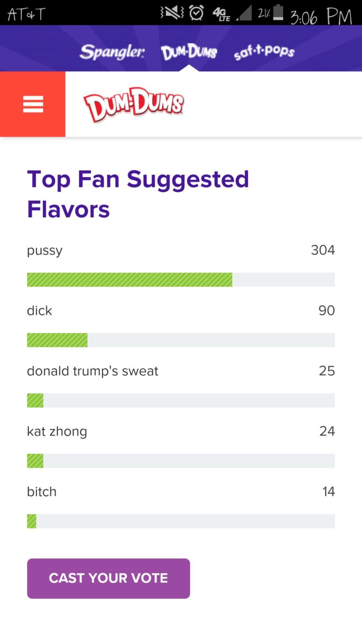Select the kat zhong flavor label
This screenshot has width=362, height=644.
[x=57, y=432]
